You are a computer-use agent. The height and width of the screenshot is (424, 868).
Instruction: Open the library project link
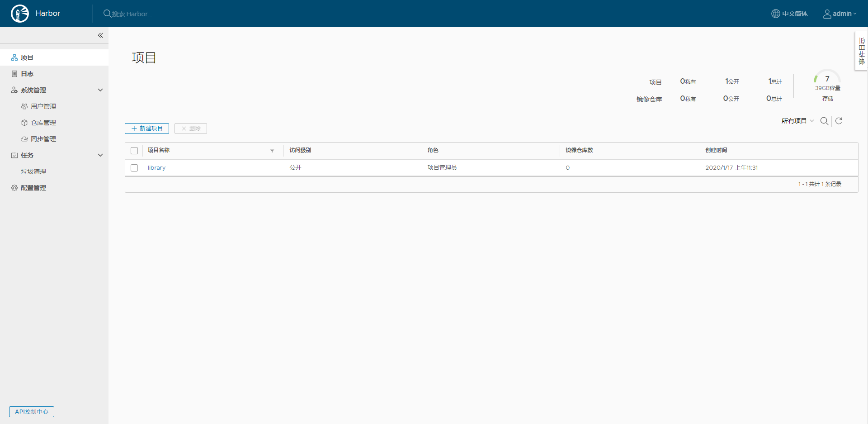pos(156,168)
